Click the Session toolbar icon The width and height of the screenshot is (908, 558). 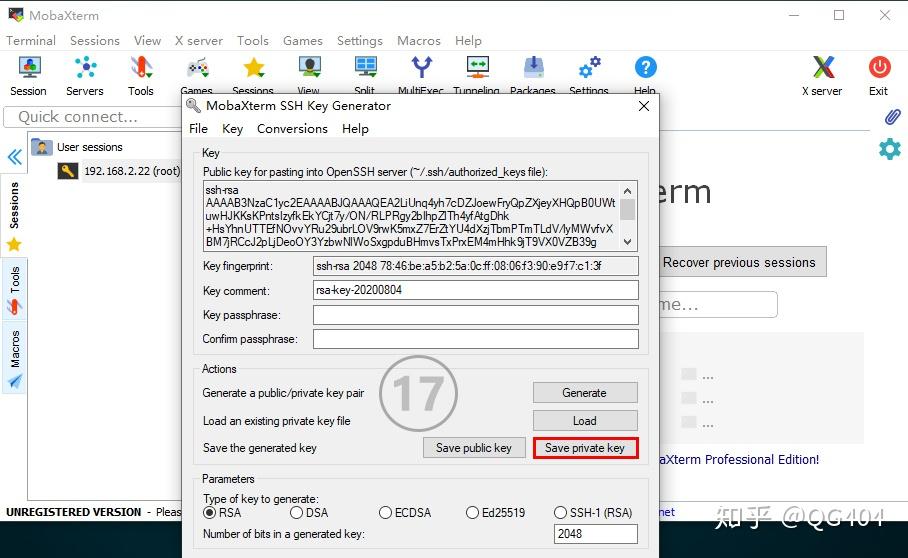tap(28, 68)
